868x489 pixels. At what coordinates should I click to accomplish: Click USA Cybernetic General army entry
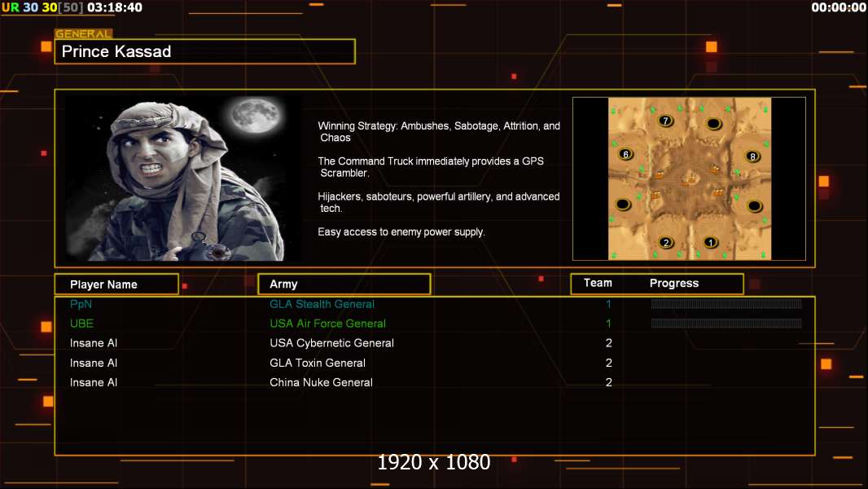(x=331, y=343)
